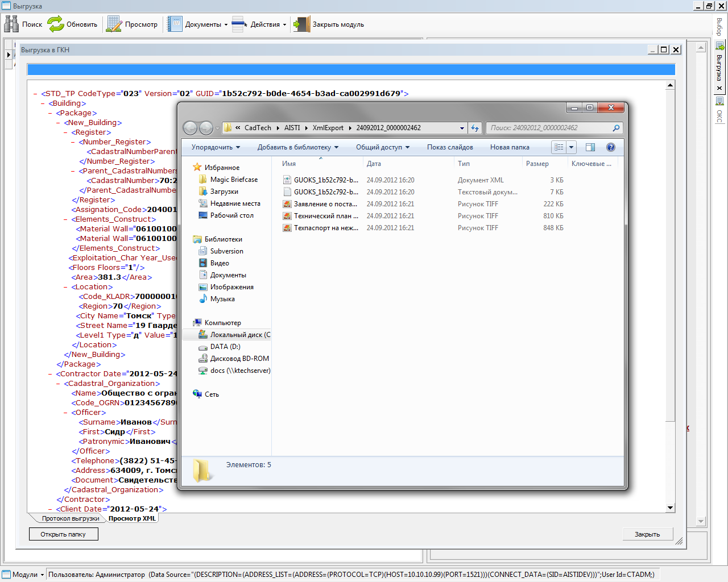Click the green Refresh arrows icon
The height and width of the screenshot is (582, 728).
coord(56,24)
